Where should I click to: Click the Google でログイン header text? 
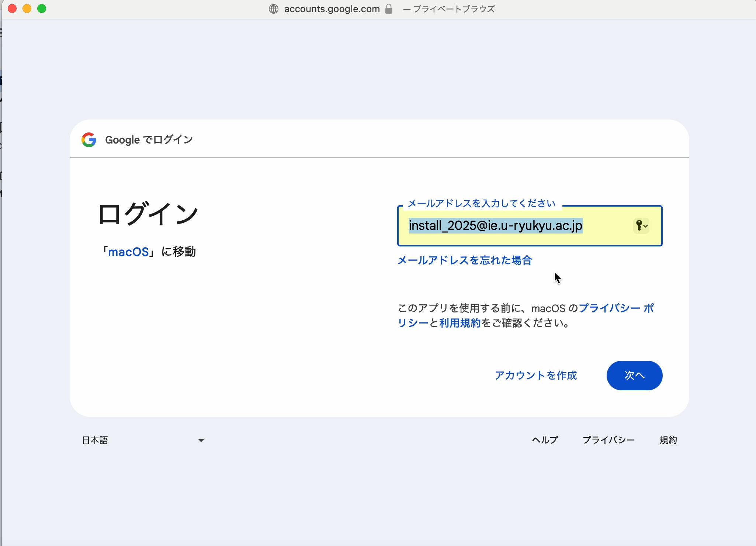149,140
